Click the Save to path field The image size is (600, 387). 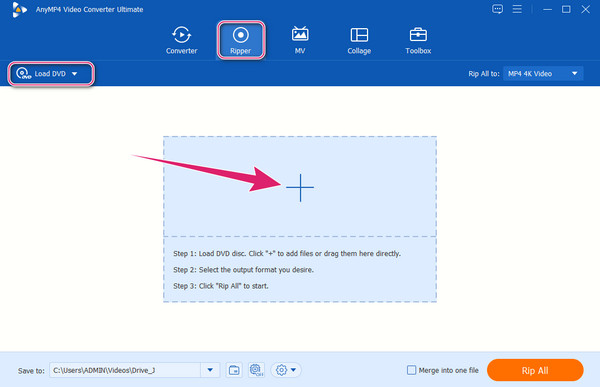point(125,370)
